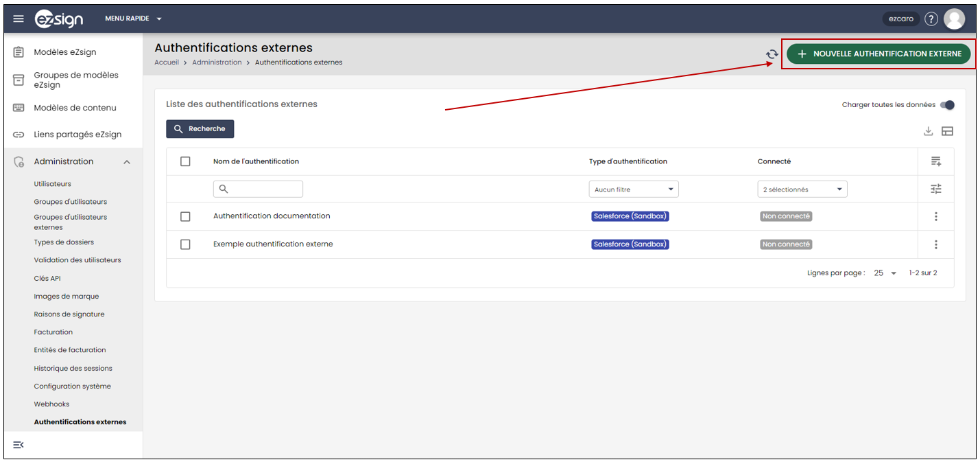The height and width of the screenshot is (462, 980).
Task: Check the select-all header checkbox
Action: (x=185, y=161)
